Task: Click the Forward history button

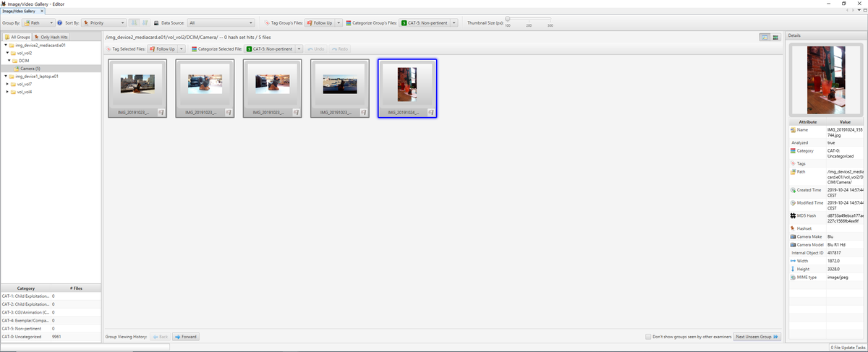Action: (x=185, y=337)
